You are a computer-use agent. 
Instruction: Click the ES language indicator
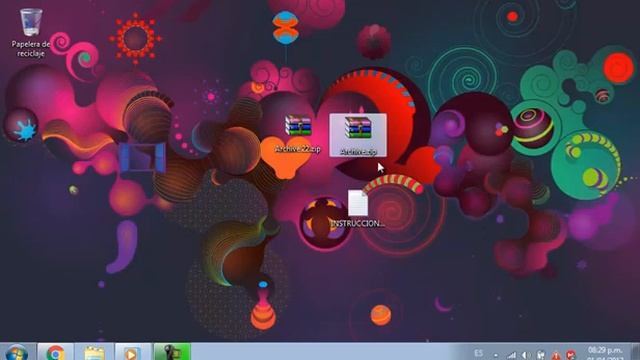(478, 353)
